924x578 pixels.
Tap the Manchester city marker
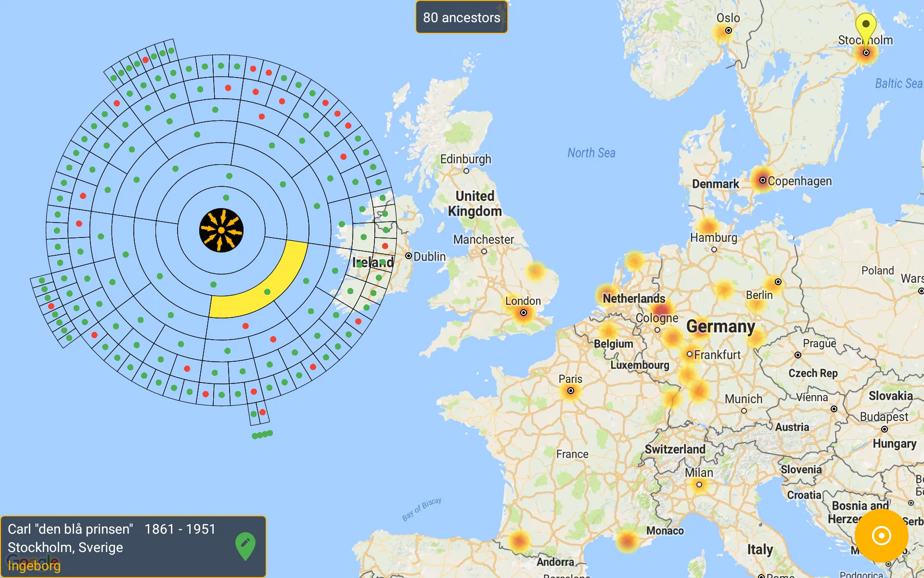[484, 251]
